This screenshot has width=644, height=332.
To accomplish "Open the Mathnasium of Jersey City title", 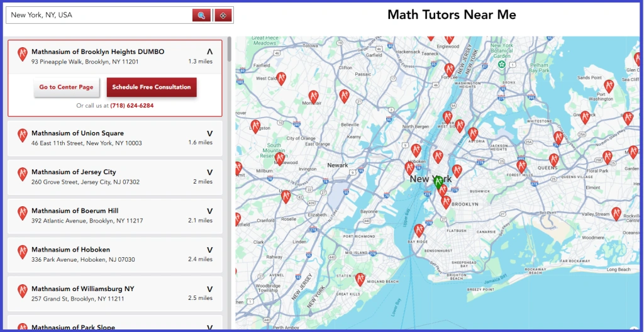I will tap(74, 172).
